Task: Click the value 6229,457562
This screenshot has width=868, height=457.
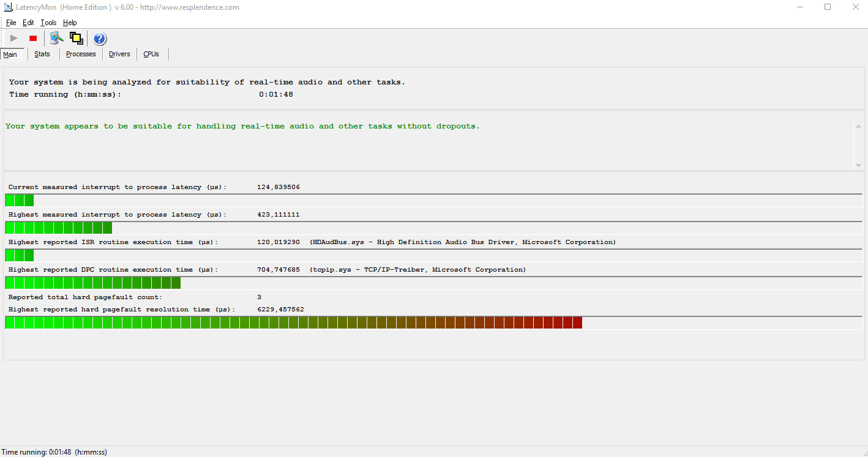Action: [x=280, y=310]
